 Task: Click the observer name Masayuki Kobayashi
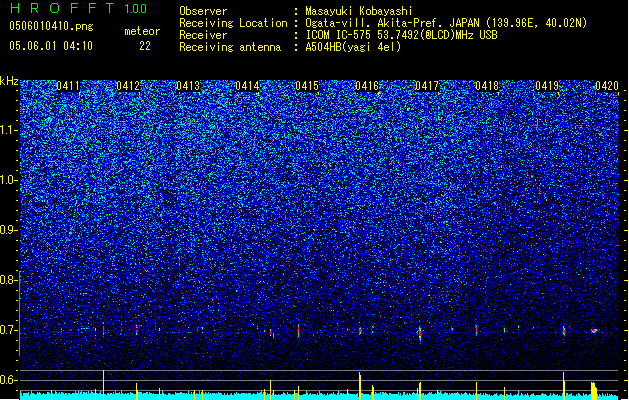pos(359,11)
